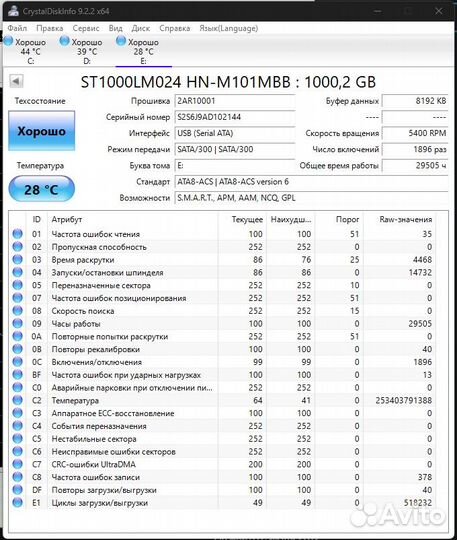The image size is (457, 540).
Task: Open the Сервис menu
Action: click(86, 28)
